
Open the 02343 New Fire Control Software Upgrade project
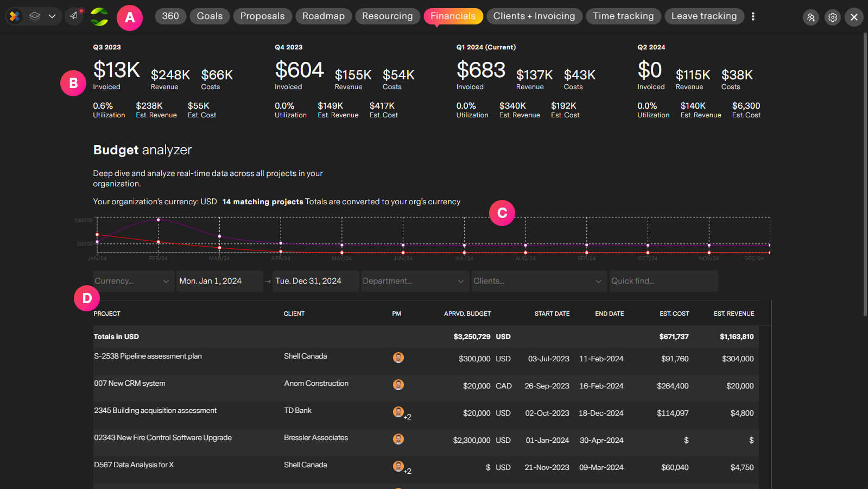(x=163, y=438)
